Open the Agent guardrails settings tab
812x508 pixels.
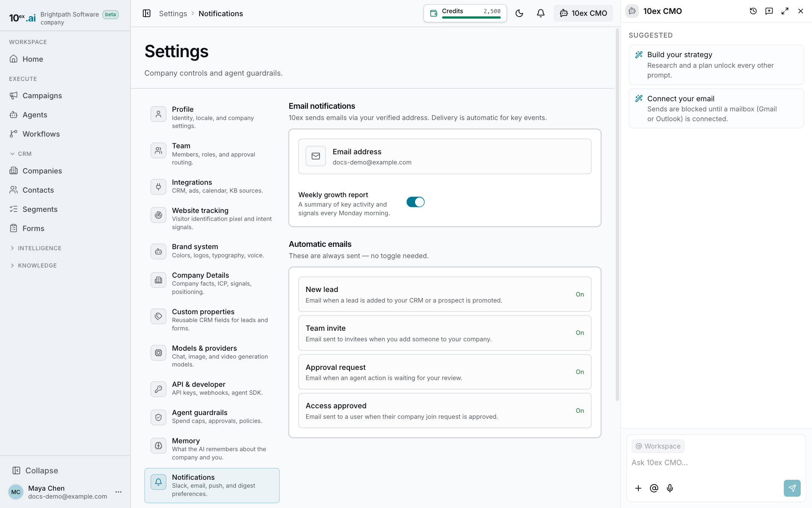[x=212, y=417]
